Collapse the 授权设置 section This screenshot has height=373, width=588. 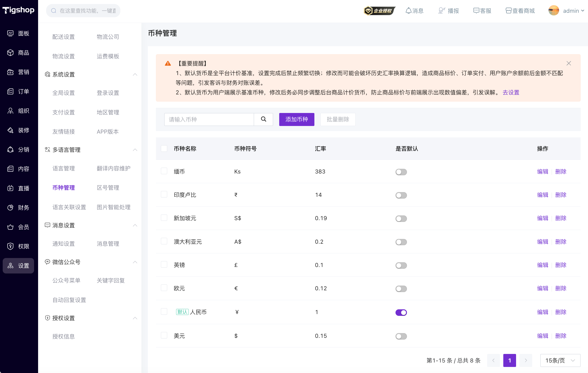pyautogui.click(x=135, y=318)
